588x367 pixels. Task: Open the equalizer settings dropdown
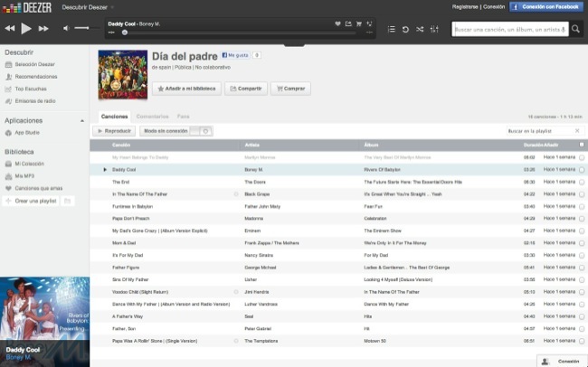pyautogui.click(x=437, y=29)
